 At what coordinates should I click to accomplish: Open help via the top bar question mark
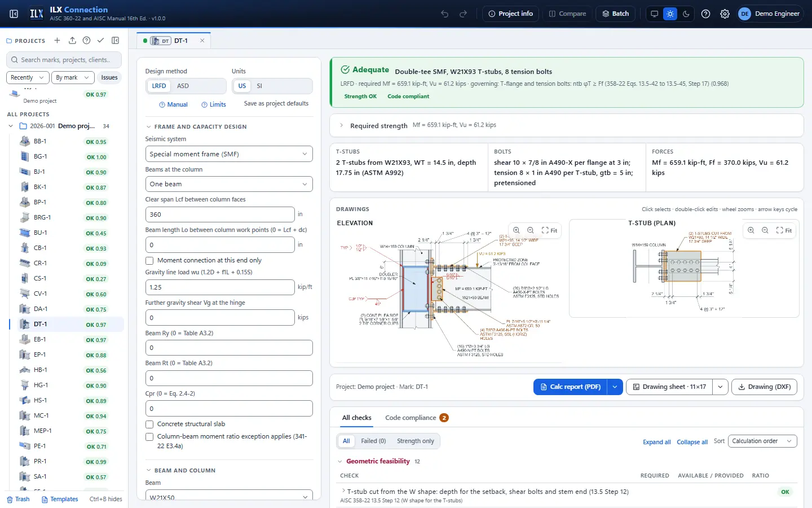click(x=705, y=14)
